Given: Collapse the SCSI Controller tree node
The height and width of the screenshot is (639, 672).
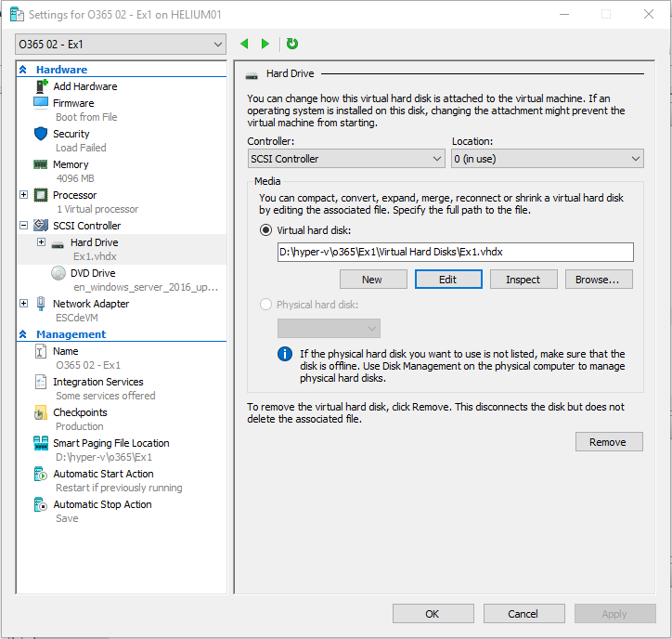Looking at the screenshot, I should click(23, 225).
